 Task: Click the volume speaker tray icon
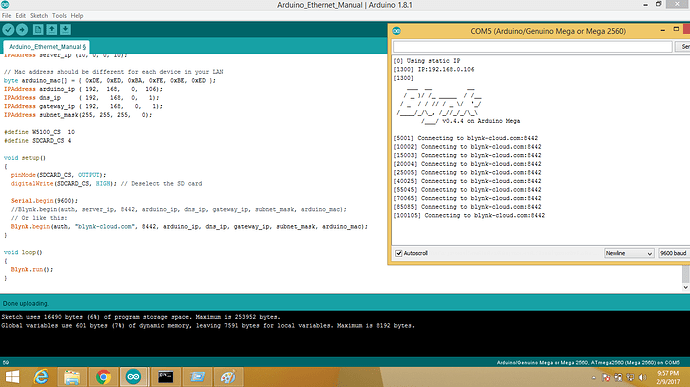click(643, 377)
